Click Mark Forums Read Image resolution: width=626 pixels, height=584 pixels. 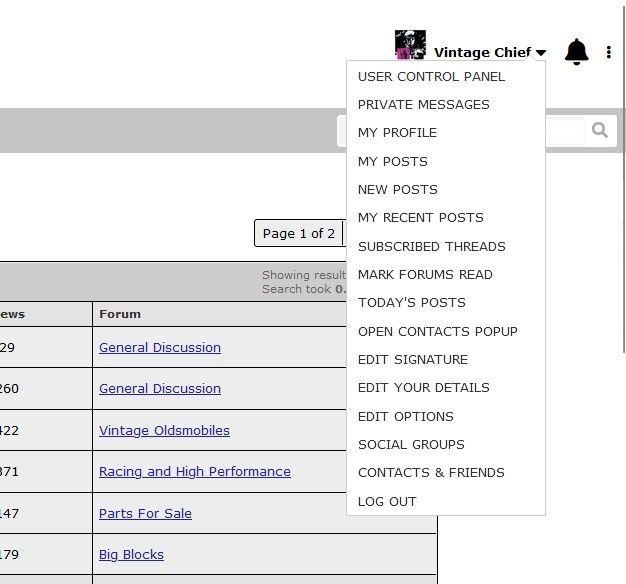[425, 275]
